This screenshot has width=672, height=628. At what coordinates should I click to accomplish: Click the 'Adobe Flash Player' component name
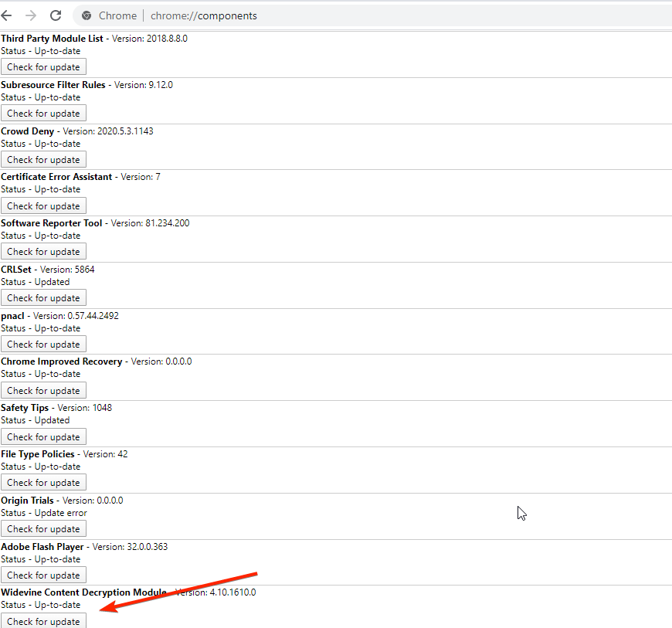click(x=42, y=547)
